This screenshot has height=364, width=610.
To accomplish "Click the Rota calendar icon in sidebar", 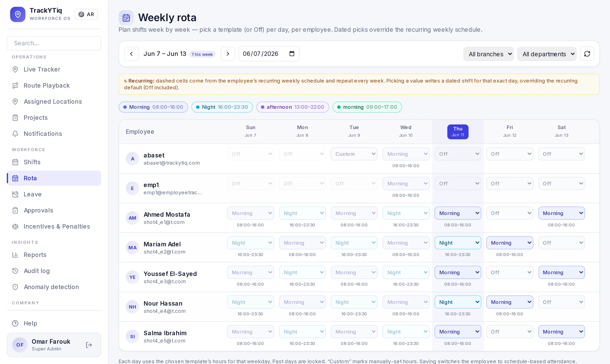I will coord(15,178).
